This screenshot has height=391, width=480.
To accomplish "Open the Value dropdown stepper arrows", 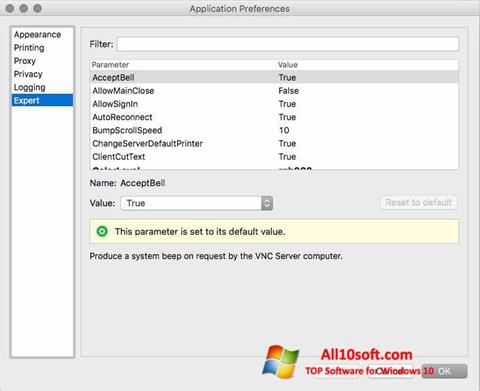I will coord(267,203).
